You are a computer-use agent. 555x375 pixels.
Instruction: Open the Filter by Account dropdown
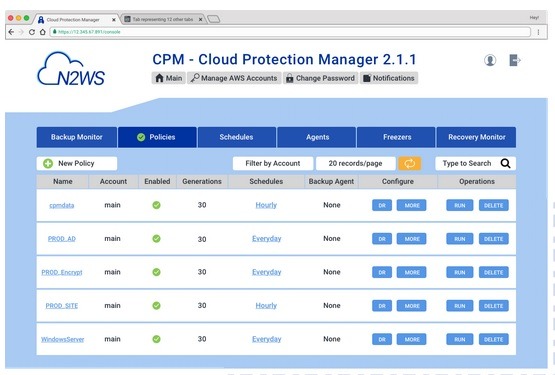coord(273,163)
